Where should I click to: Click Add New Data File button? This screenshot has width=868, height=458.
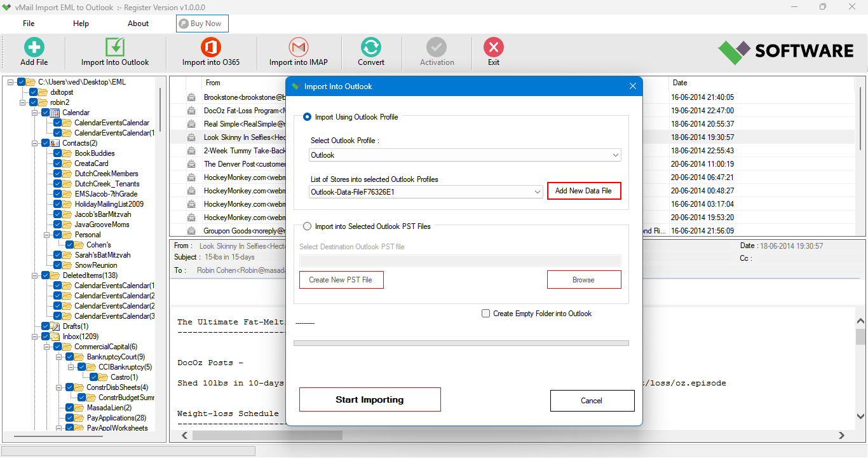tap(584, 191)
